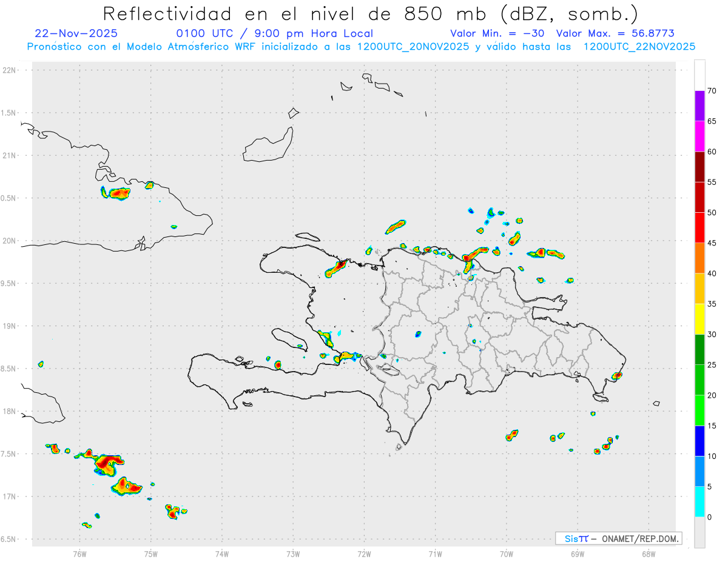
Task: Click the colorbar value label '20'
Action: click(x=712, y=395)
